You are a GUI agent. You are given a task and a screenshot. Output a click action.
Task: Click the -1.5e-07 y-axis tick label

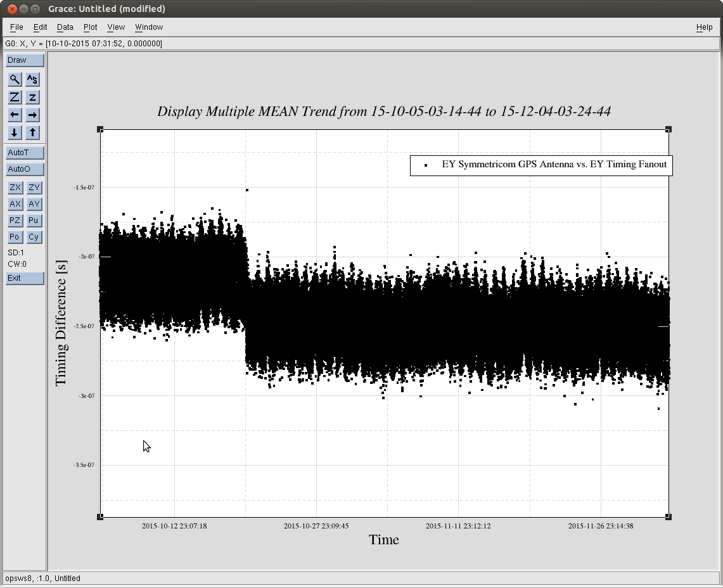[84, 188]
